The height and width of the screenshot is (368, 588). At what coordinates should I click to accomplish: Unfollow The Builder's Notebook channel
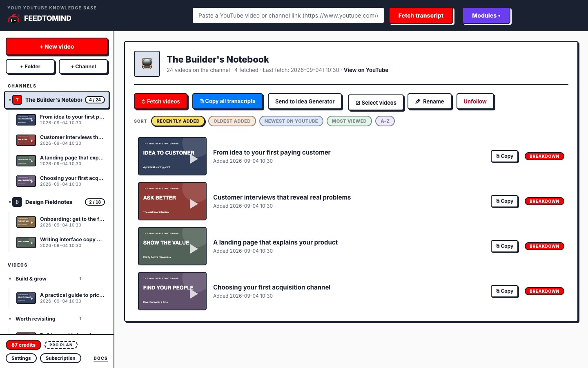click(x=475, y=101)
